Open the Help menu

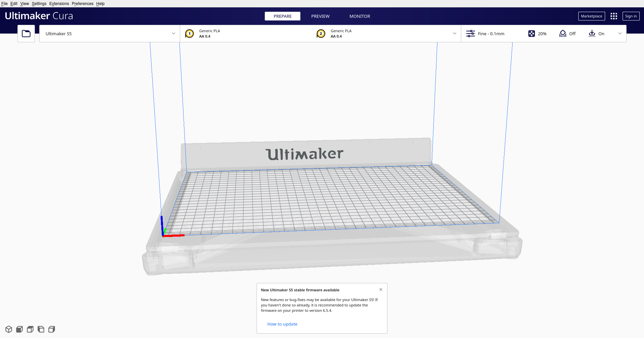pos(100,4)
